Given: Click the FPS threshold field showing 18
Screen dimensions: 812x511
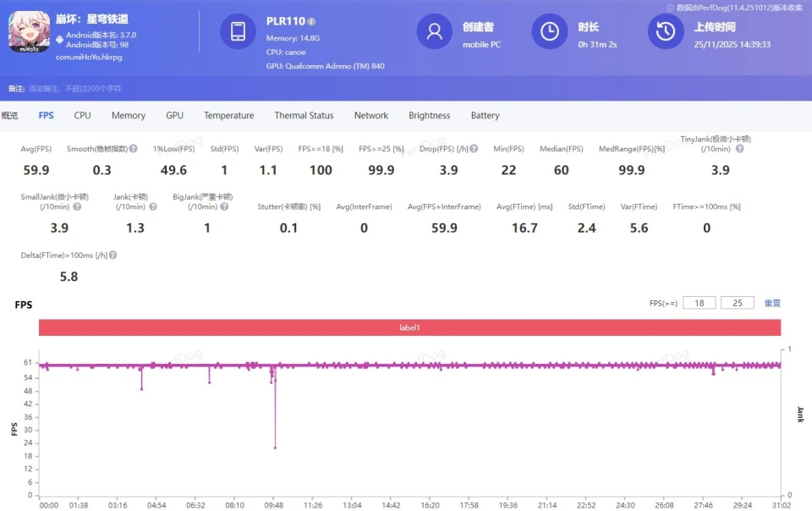Looking at the screenshot, I should click(x=700, y=303).
